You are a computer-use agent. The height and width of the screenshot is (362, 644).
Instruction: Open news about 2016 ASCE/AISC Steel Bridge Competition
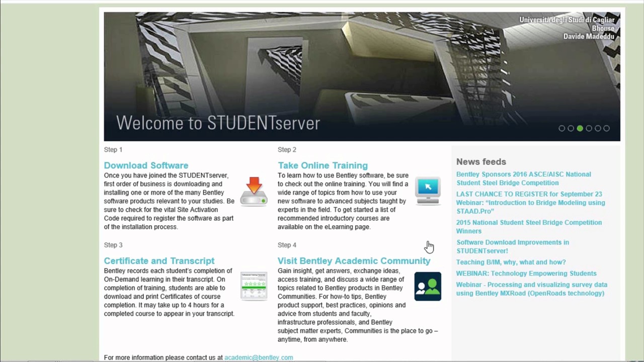point(524,178)
